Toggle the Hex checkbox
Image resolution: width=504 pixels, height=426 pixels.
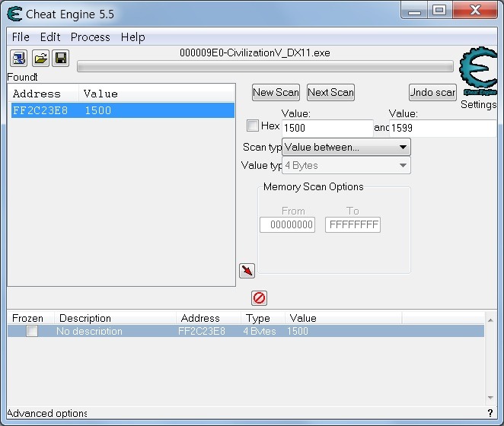[x=252, y=126]
